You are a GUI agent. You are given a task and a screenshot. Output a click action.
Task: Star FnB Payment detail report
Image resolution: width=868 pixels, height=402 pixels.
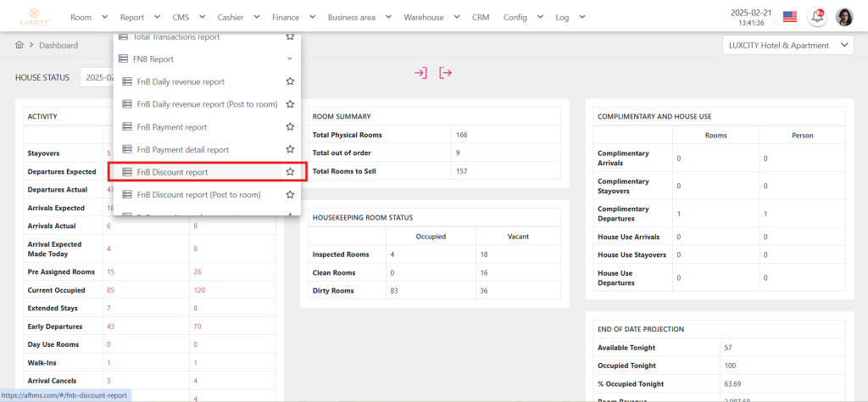point(290,149)
